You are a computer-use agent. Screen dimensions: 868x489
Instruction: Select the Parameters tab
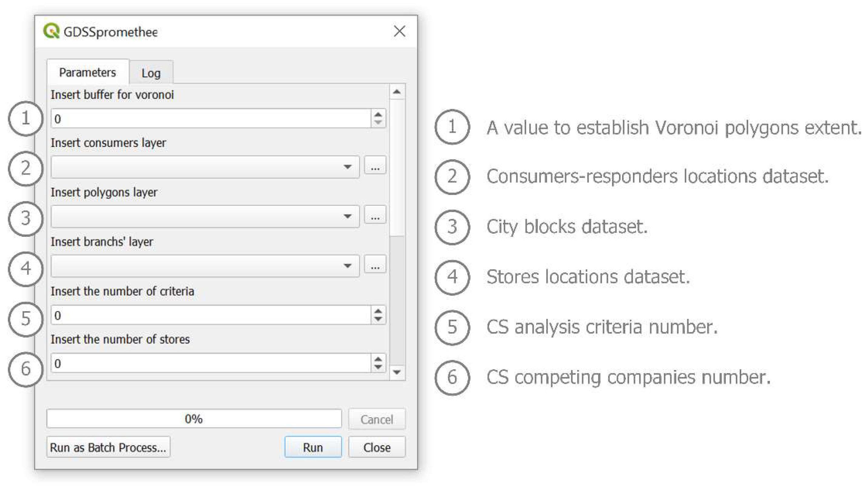pos(88,72)
